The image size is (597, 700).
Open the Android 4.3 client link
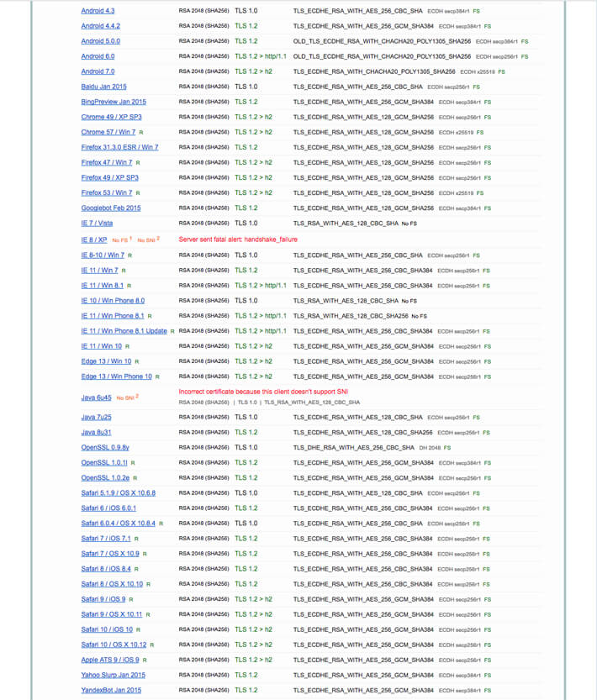click(98, 11)
